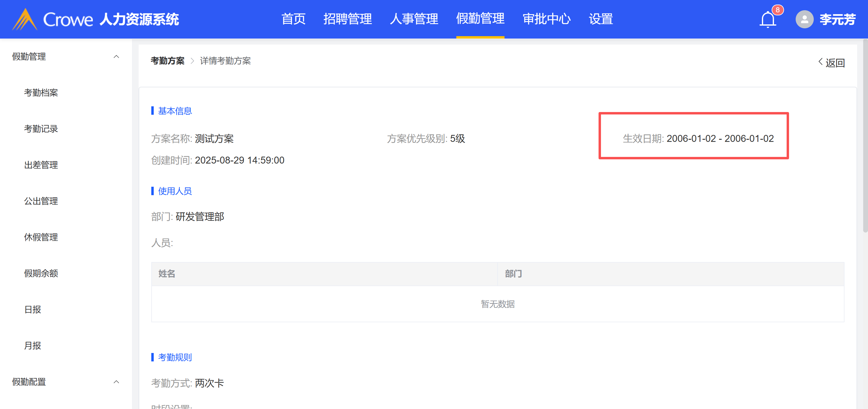Open 出差管理 sidebar item
Viewport: 868px width, 409px height.
41,165
